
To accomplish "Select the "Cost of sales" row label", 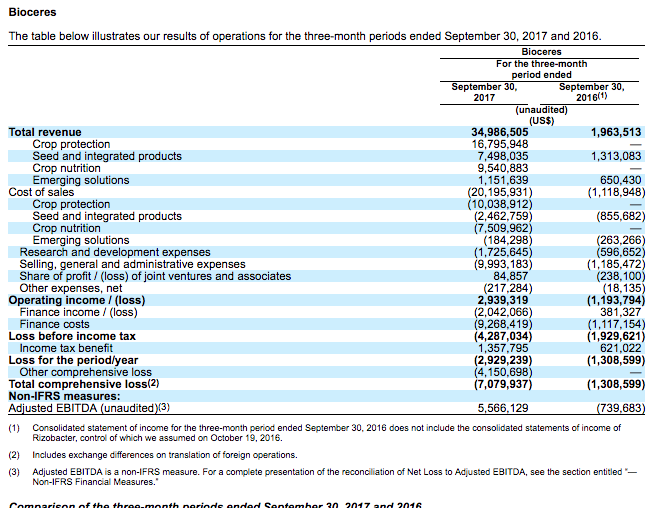I will 41,192.
